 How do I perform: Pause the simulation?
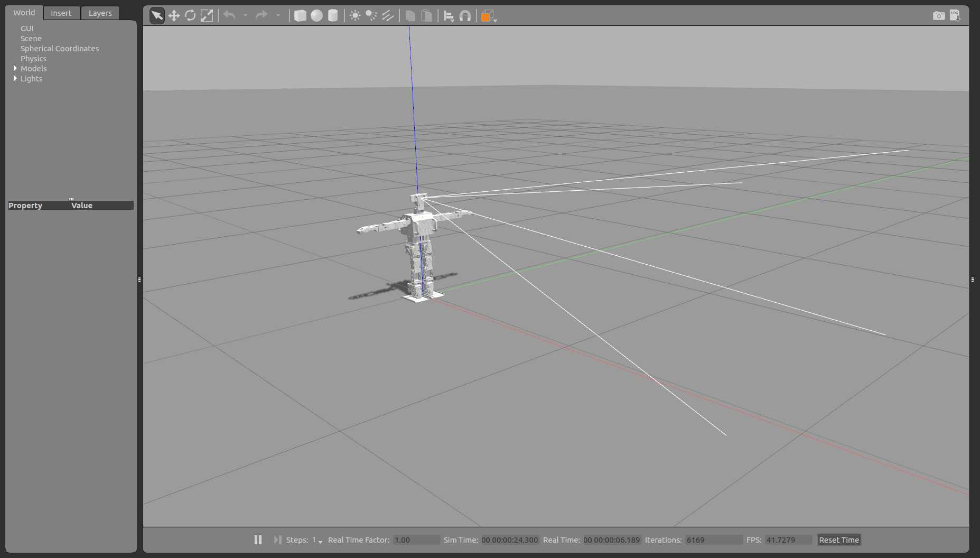258,540
